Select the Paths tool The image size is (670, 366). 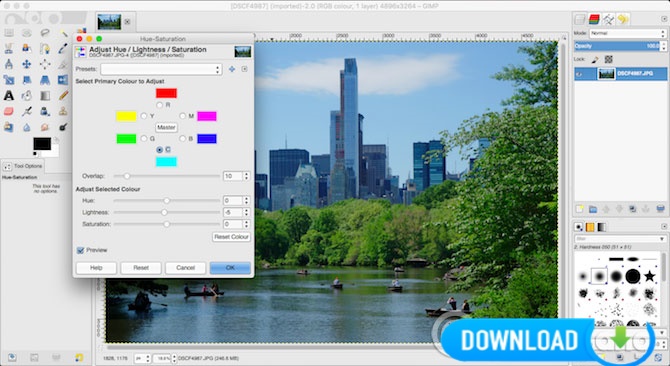45,48
